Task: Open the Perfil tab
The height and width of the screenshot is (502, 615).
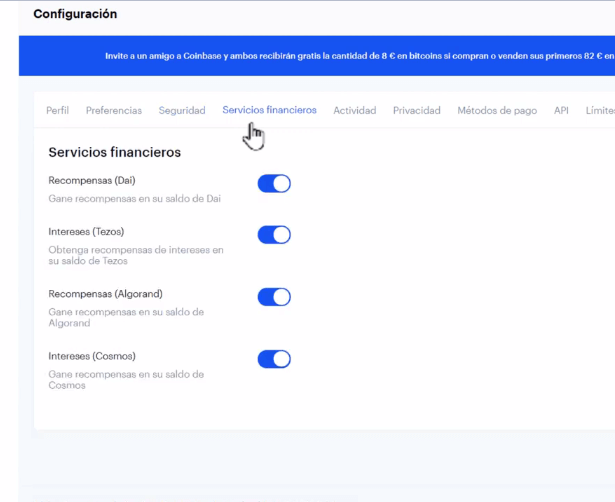Action: click(x=57, y=111)
